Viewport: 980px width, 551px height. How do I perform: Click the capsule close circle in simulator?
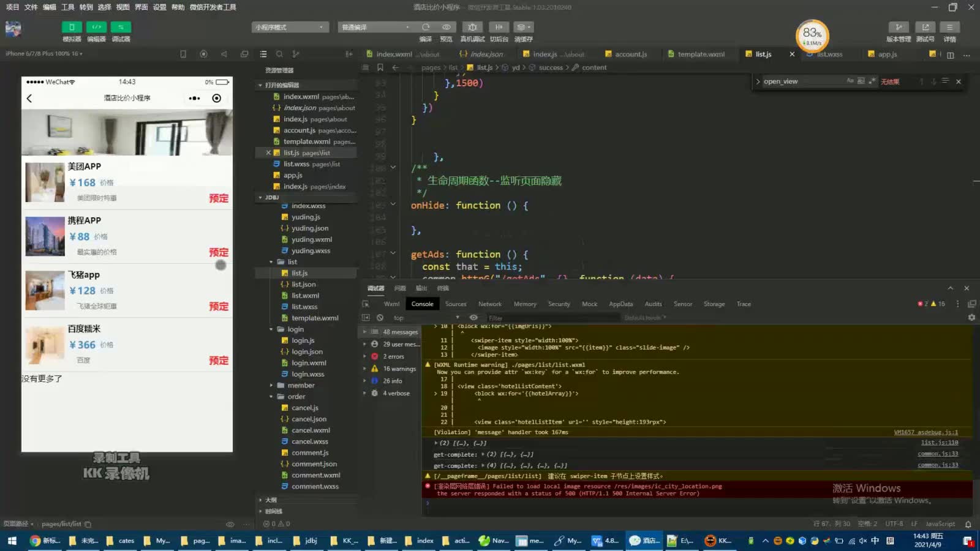216,98
